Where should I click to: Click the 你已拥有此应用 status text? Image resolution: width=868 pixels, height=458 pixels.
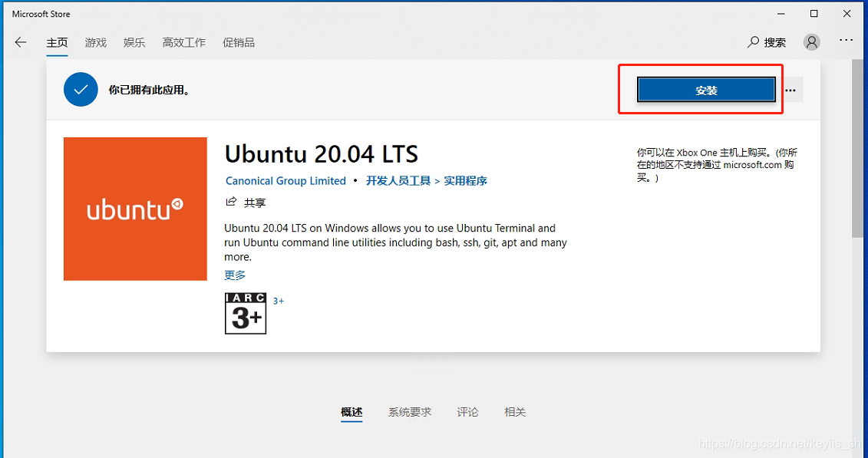[150, 91]
